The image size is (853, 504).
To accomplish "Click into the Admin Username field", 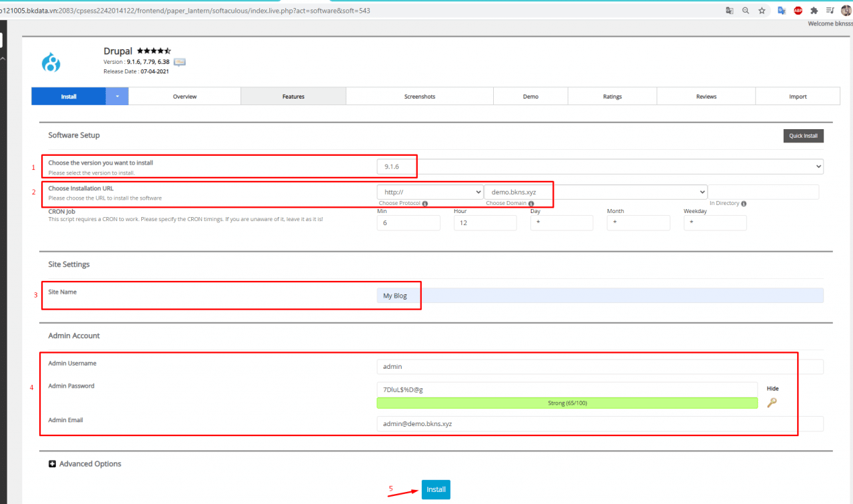I will click(x=600, y=367).
